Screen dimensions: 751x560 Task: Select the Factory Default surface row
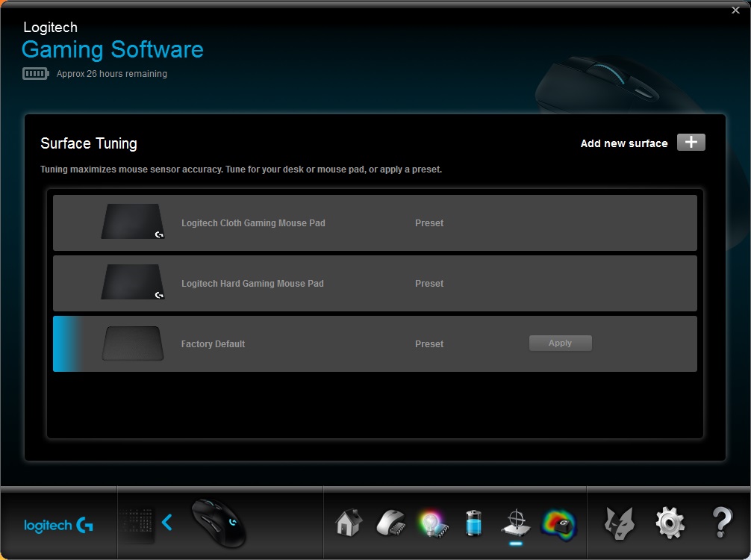tap(375, 343)
